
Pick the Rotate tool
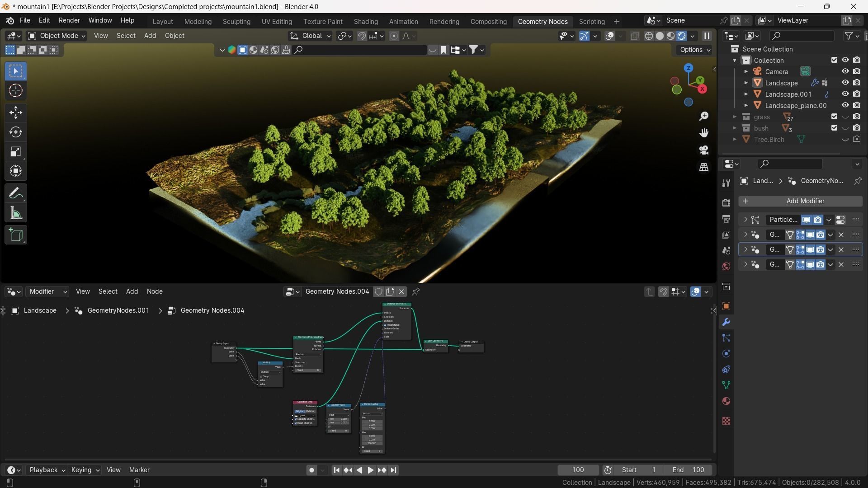click(x=16, y=132)
